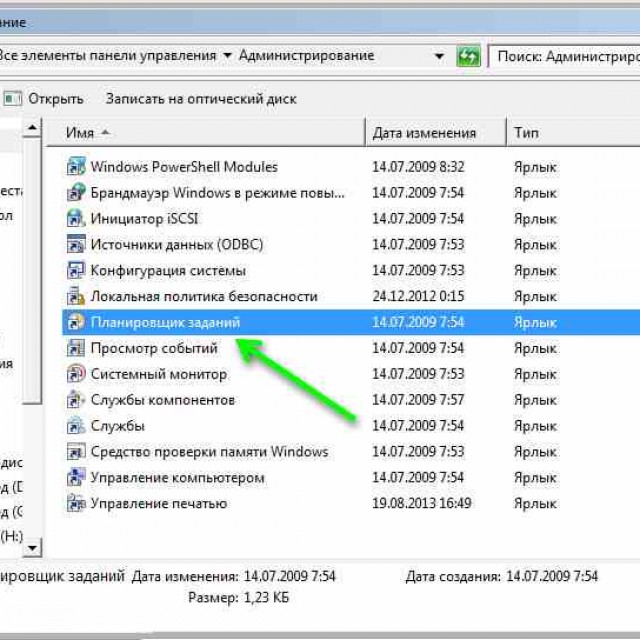Select the Брандмауэр Windows в режиме повы… row
The width and height of the screenshot is (640, 640).
(351, 193)
